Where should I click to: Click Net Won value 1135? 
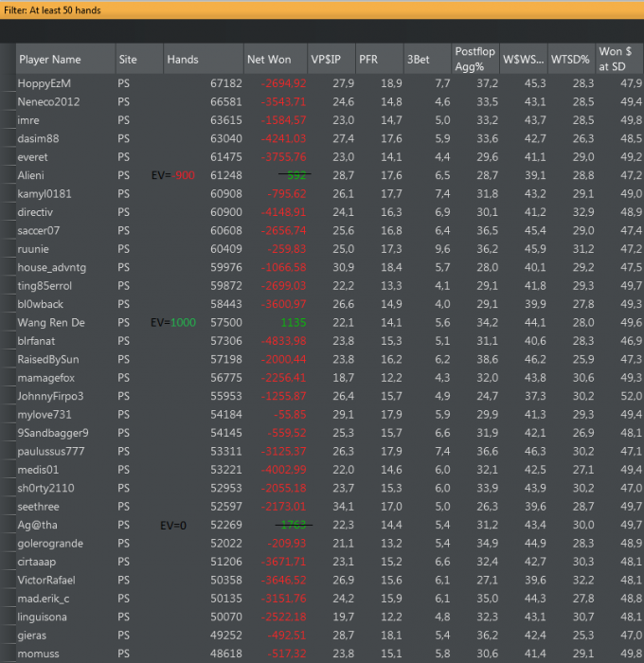pyautogui.click(x=294, y=323)
